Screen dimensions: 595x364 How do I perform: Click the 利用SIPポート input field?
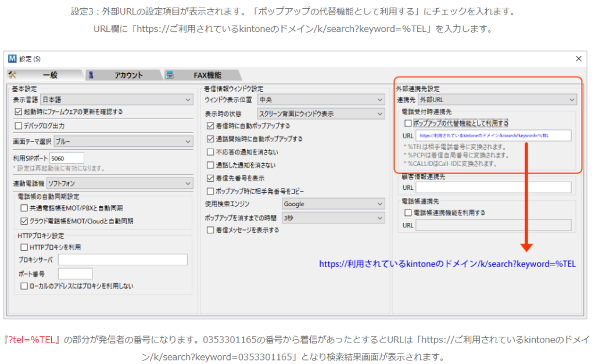67,158
